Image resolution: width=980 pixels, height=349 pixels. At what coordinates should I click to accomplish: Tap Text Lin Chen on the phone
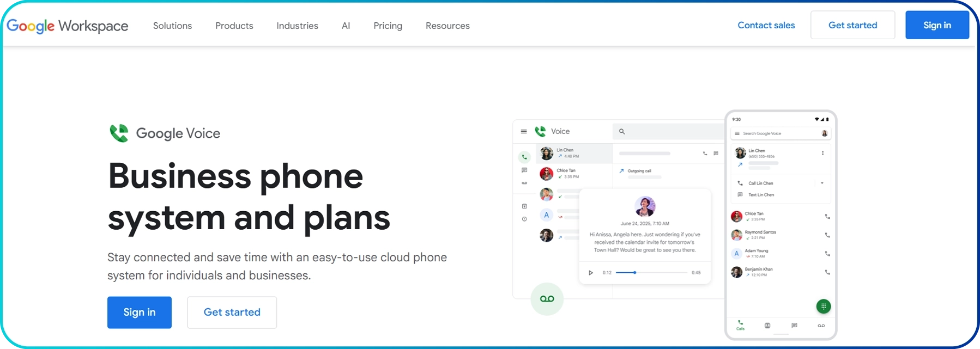[x=761, y=194]
